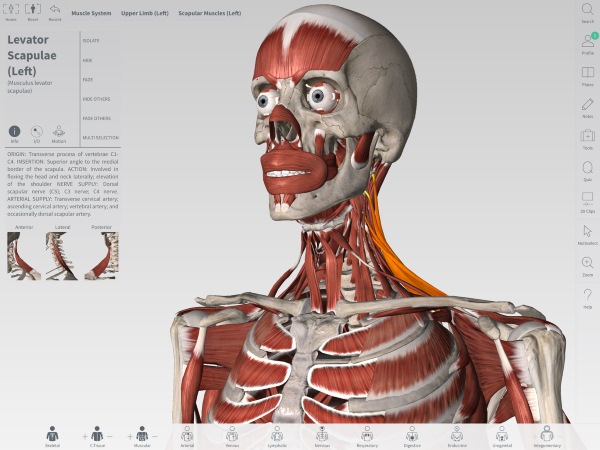The image size is (600, 450).
Task: Click the Levator Scapulae (Left) title
Action: [x=32, y=55]
